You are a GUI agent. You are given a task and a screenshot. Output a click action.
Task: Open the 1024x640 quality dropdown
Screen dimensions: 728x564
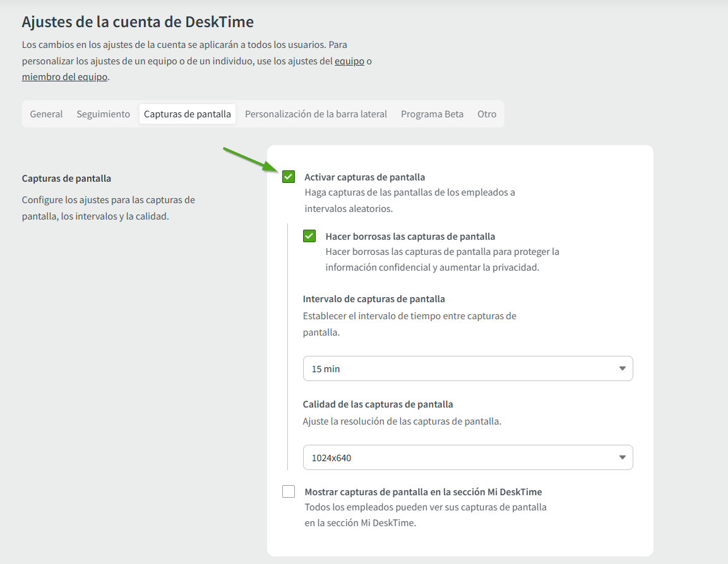(467, 457)
